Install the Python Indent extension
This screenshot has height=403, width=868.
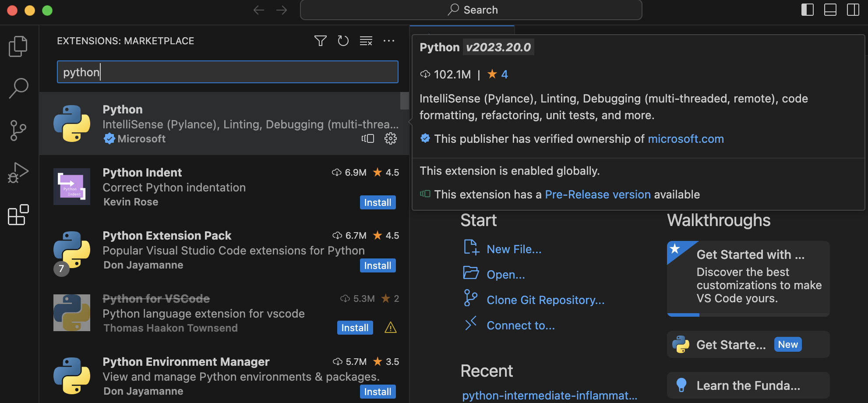378,202
